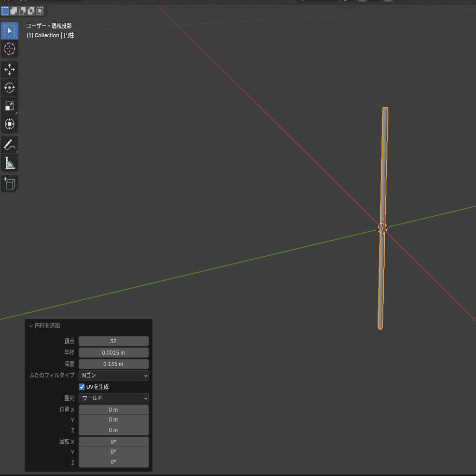Click the 深度 field showing 0.135 m
The image size is (476, 476).
(114, 364)
